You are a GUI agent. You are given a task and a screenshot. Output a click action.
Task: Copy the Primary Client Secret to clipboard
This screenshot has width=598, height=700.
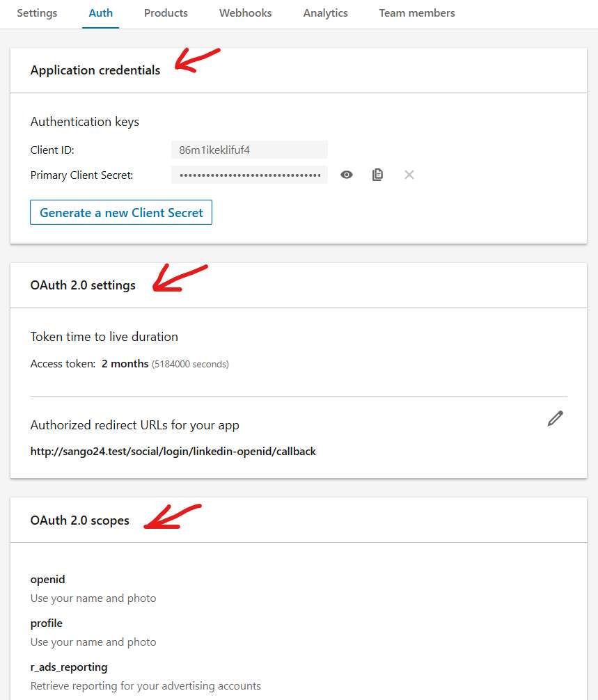coord(377,175)
